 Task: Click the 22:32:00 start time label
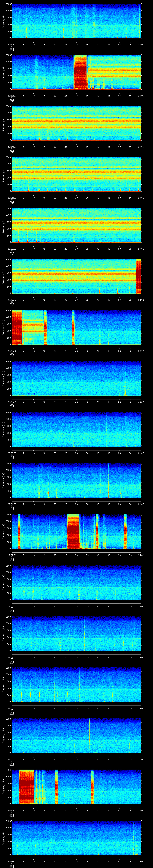coord(12,555)
